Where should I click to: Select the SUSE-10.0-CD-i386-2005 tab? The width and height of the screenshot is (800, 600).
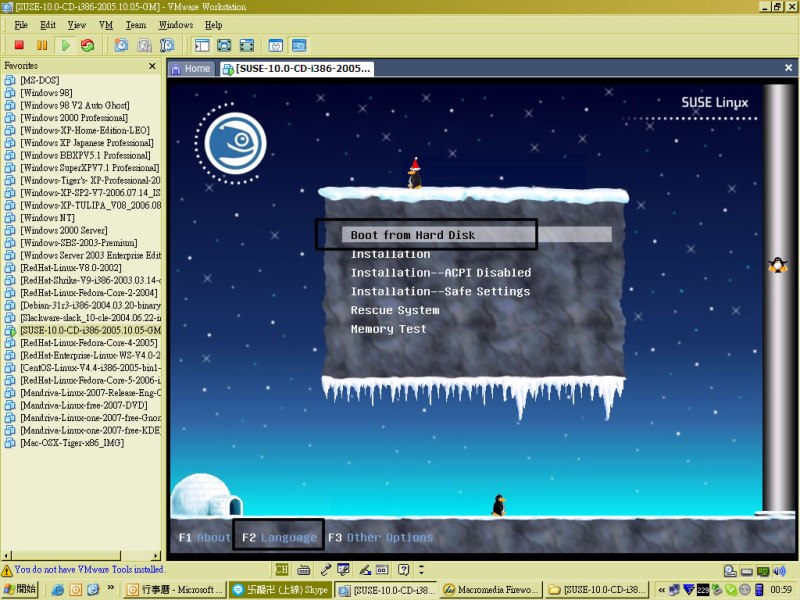(297, 69)
